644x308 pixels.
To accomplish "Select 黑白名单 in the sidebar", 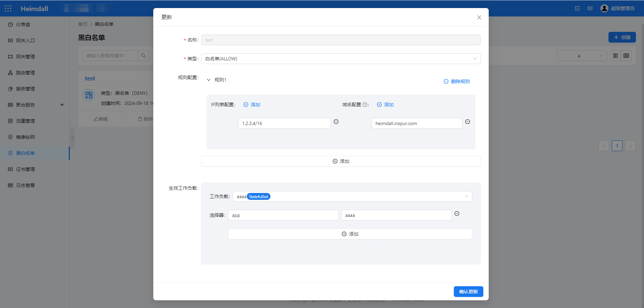I will (x=35, y=153).
